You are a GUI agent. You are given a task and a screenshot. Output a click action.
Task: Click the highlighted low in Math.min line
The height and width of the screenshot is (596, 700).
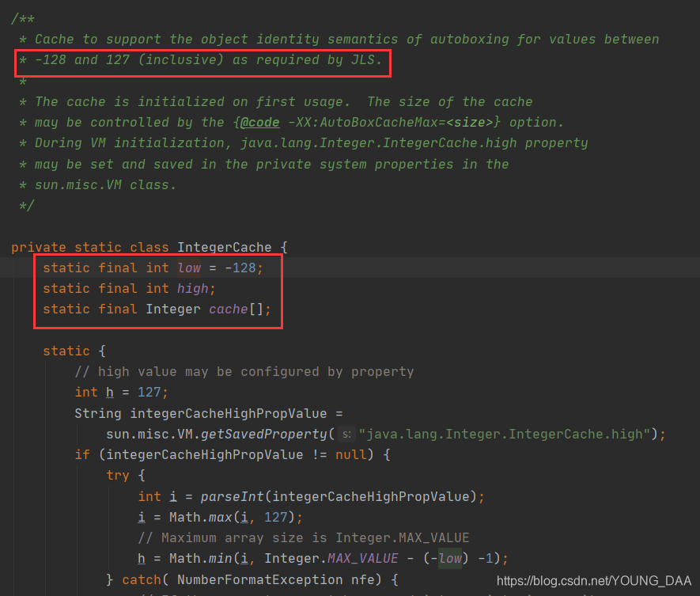pyautogui.click(x=450, y=559)
